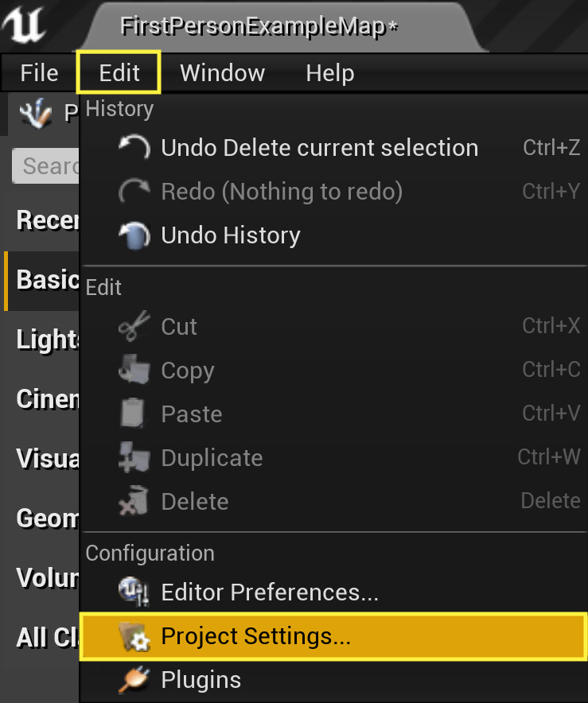This screenshot has width=588, height=703.
Task: Click the Redo arrow icon
Action: point(134,192)
